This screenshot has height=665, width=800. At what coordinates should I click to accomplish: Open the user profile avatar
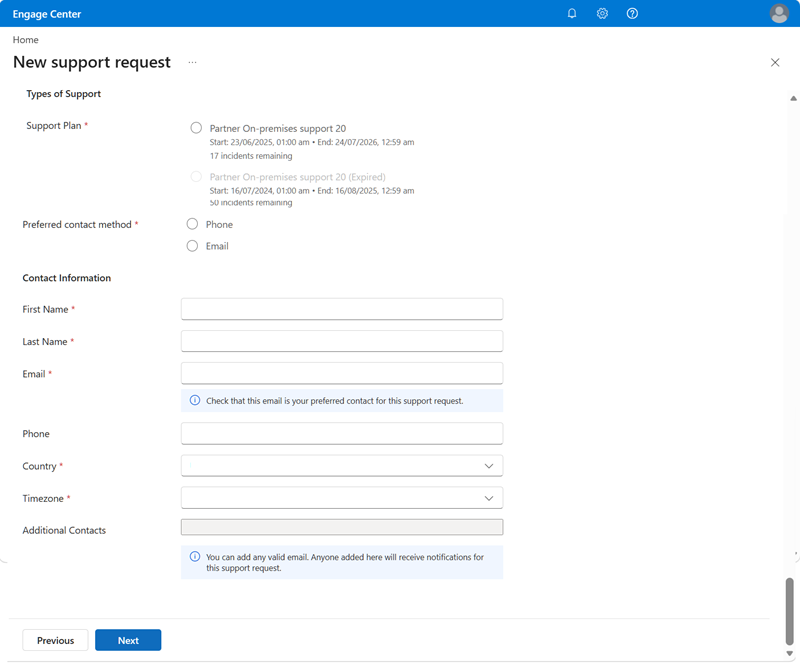(779, 13)
